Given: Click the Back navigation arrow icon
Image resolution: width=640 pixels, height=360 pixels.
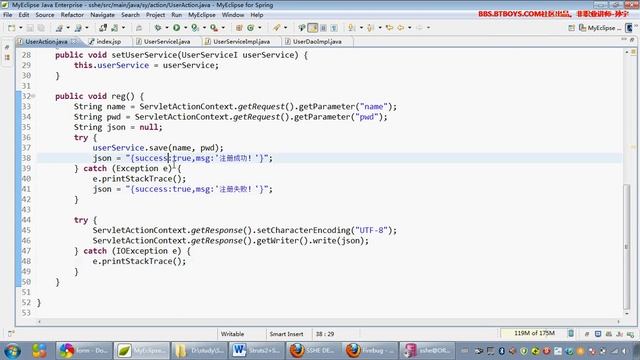Looking at the screenshot, I should pos(401,28).
